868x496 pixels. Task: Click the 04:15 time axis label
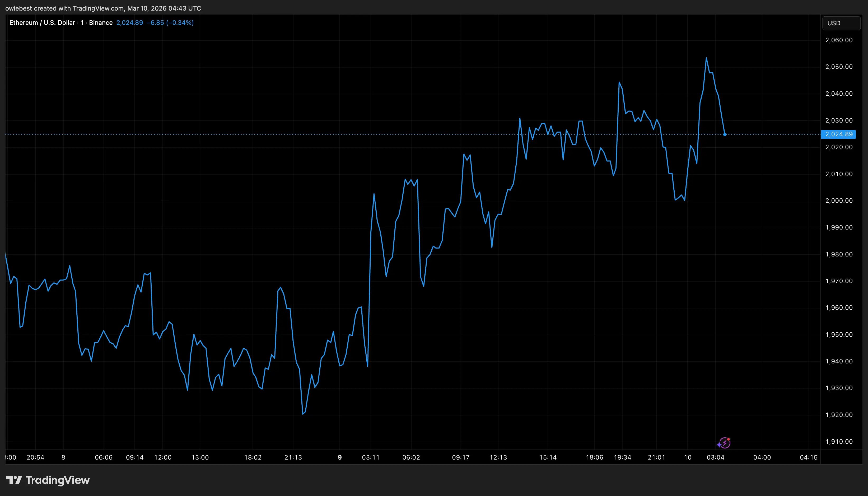[x=808, y=457]
